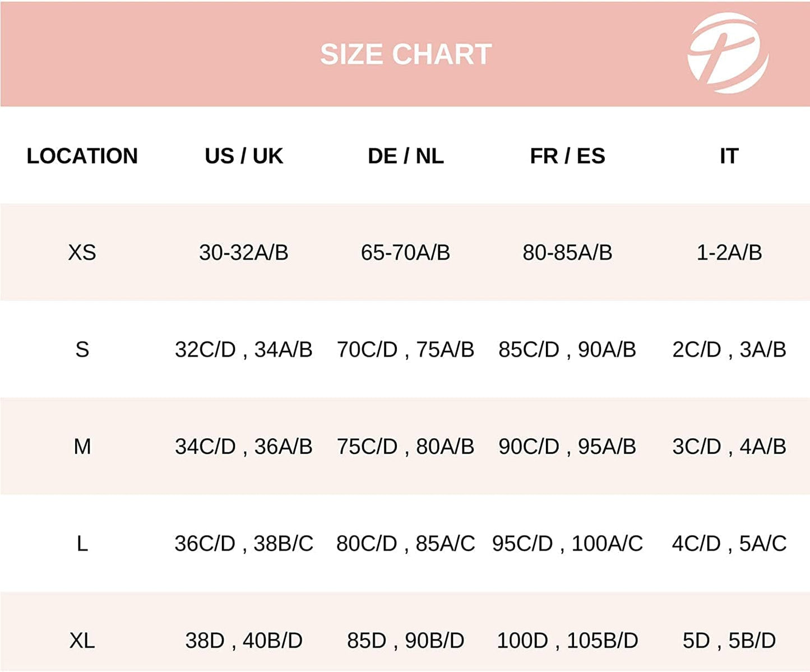Click the SIZE CHART title text
This screenshot has height=672, width=810.
[406, 54]
